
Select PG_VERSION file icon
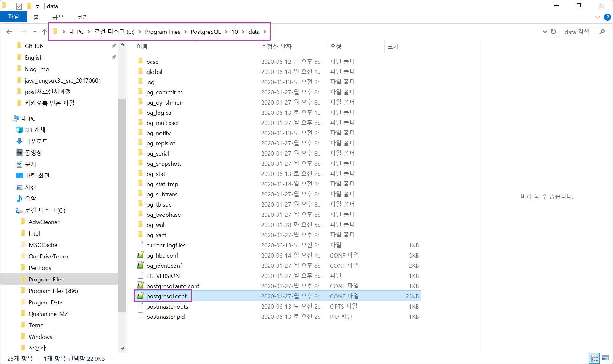coord(140,275)
